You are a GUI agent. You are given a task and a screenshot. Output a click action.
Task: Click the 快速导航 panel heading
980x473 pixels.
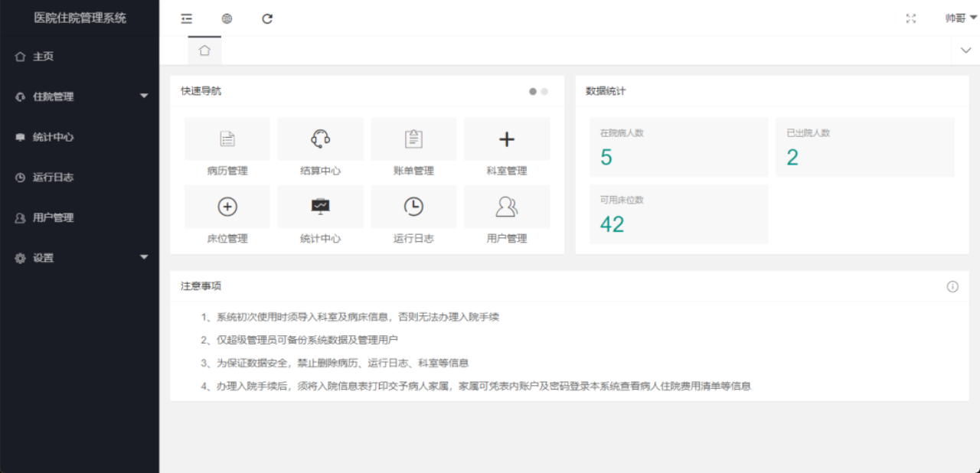click(201, 91)
